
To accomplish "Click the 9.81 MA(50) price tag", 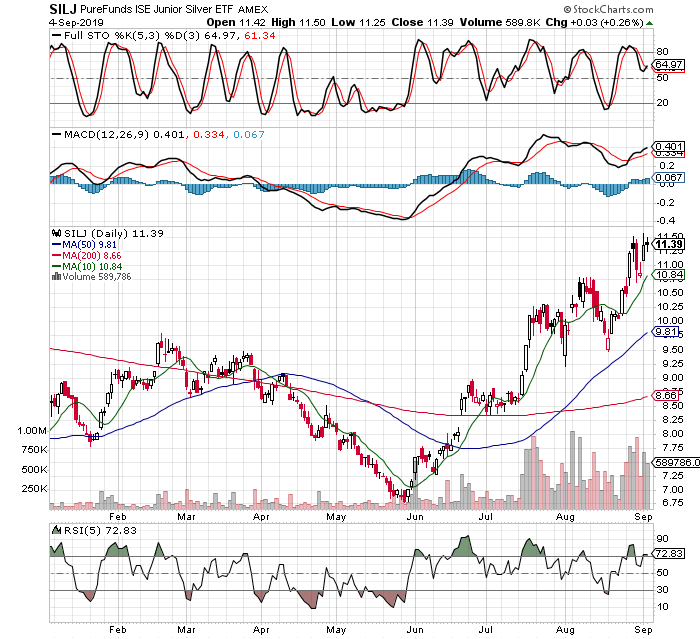I will pos(666,332).
